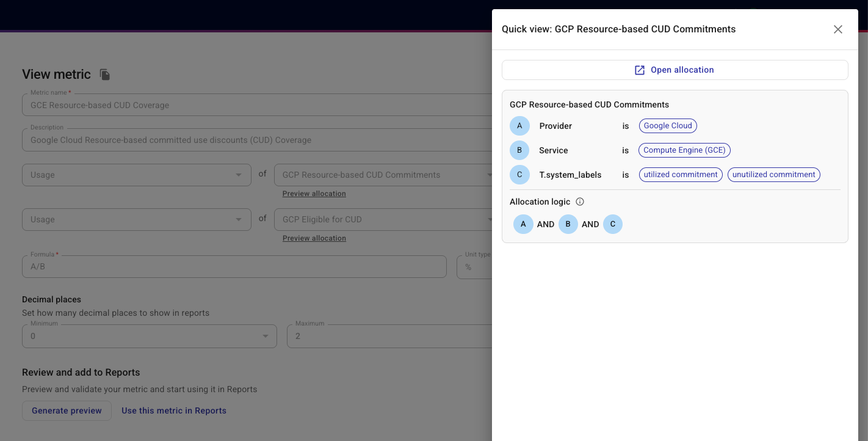
Task: Click the first AND operator in Allocation logic
Action: 546,224
